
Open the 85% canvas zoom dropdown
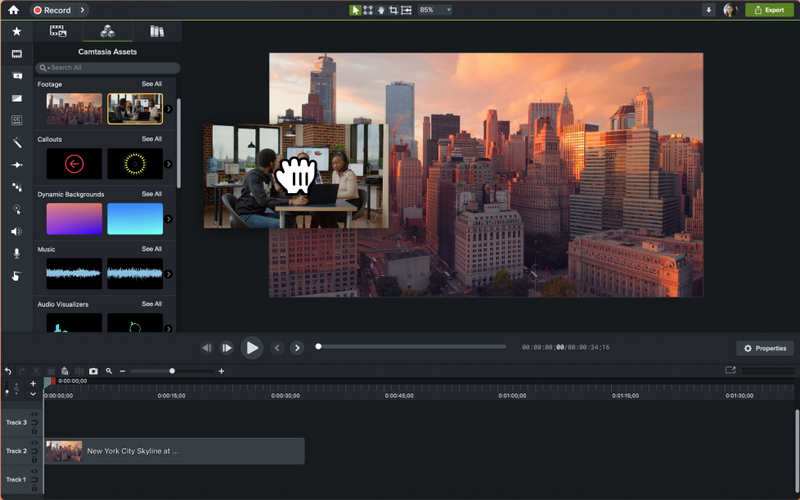point(435,10)
